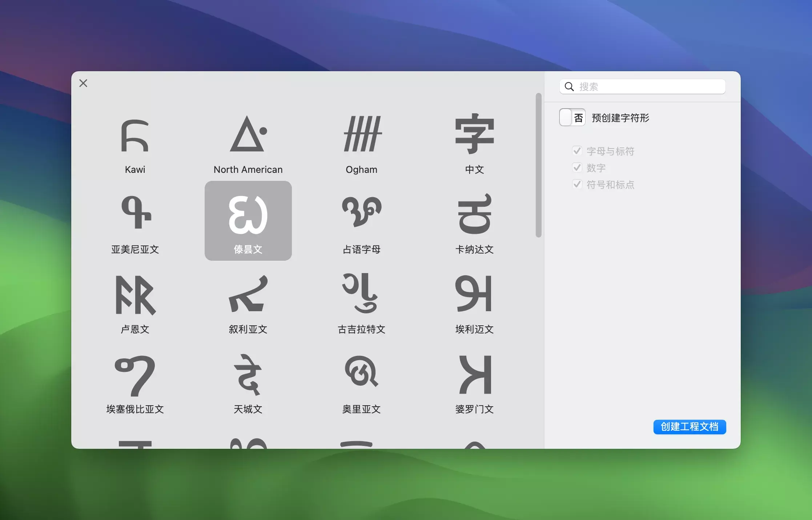This screenshot has width=812, height=520.
Task: Uncheck the 数字 checkbox
Action: coord(577,167)
